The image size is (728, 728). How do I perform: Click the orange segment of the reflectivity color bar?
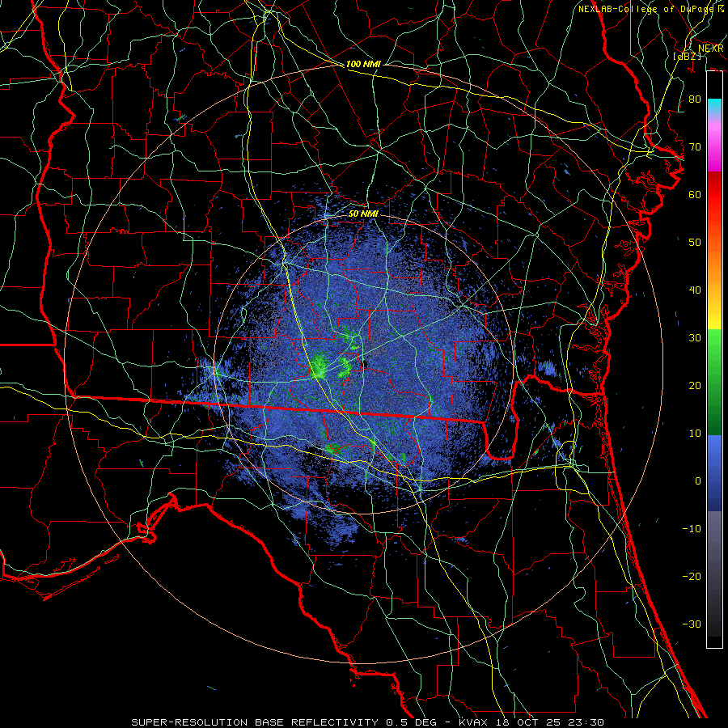[x=714, y=267]
